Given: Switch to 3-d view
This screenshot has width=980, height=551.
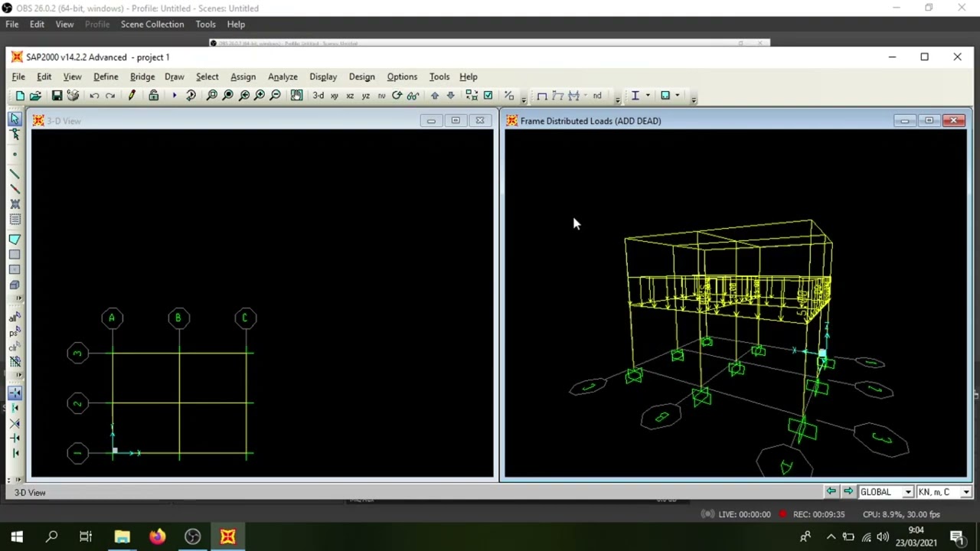Looking at the screenshot, I should (318, 96).
